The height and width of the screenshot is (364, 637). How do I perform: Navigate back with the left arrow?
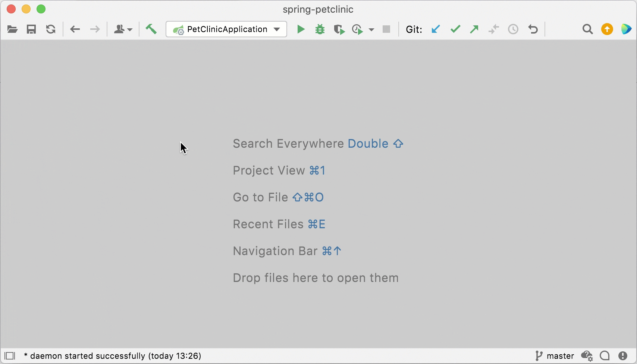pos(75,29)
